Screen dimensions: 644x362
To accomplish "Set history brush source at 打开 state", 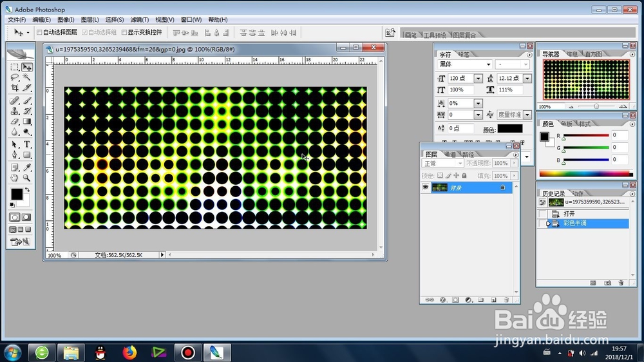I will pyautogui.click(x=542, y=214).
